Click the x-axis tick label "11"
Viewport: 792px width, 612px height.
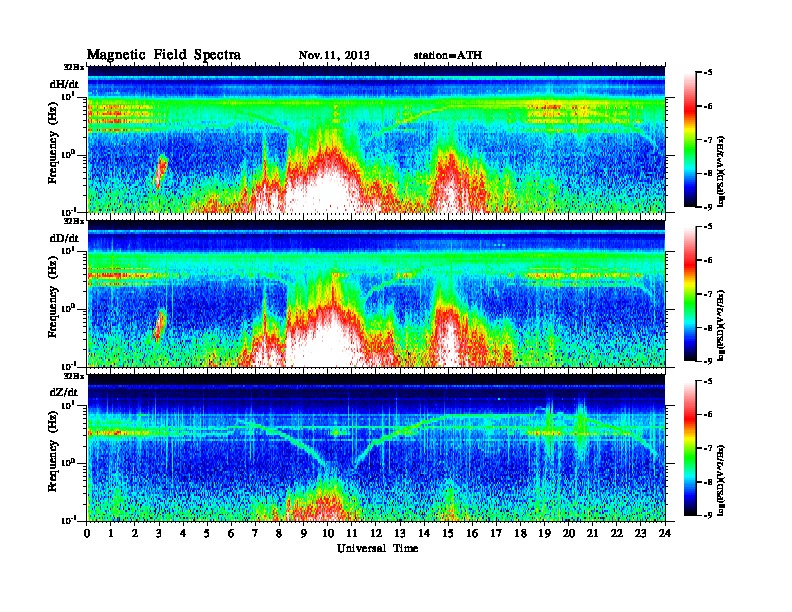(352, 533)
